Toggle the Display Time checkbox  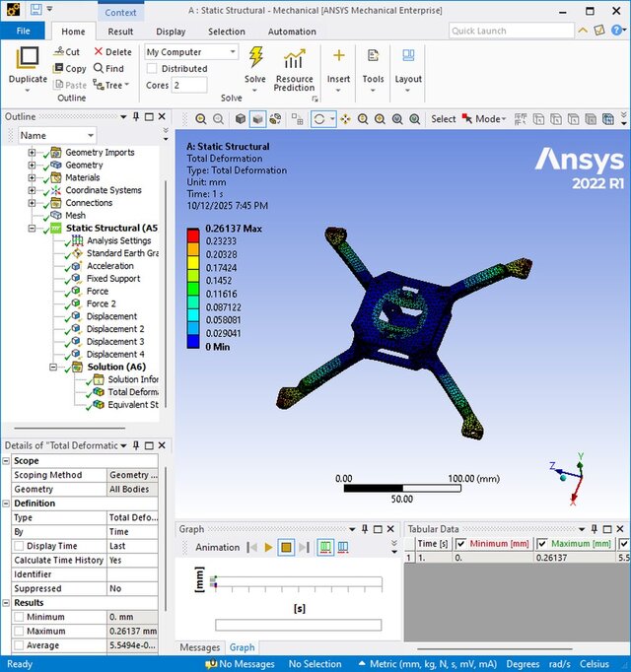point(19,546)
